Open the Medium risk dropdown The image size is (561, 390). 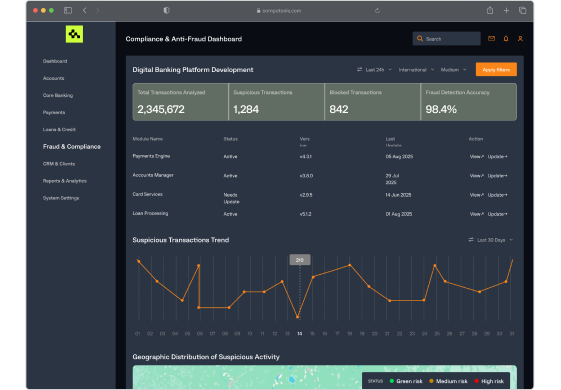point(454,70)
